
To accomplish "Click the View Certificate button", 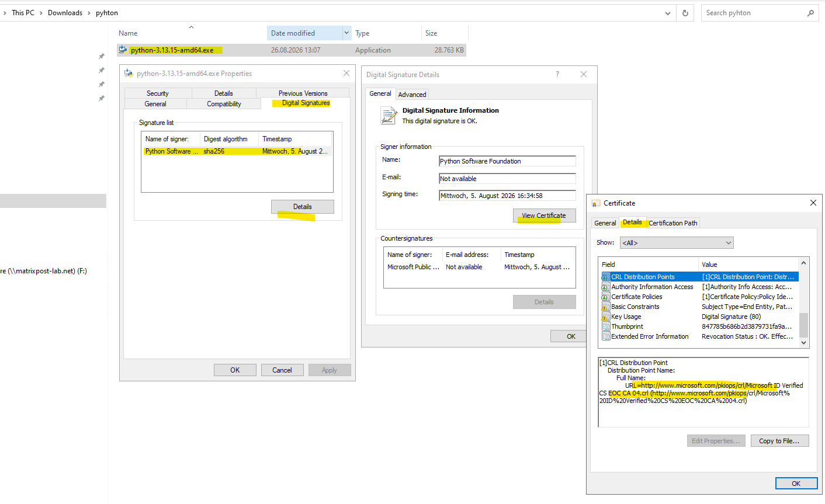I will tap(544, 215).
